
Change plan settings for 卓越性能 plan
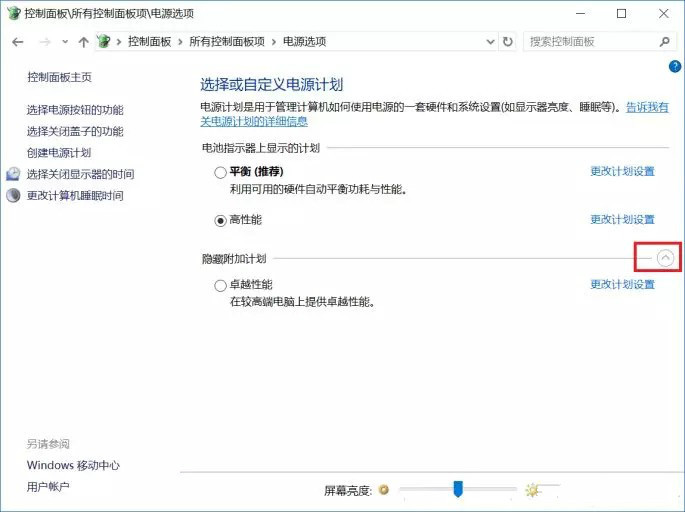(623, 284)
